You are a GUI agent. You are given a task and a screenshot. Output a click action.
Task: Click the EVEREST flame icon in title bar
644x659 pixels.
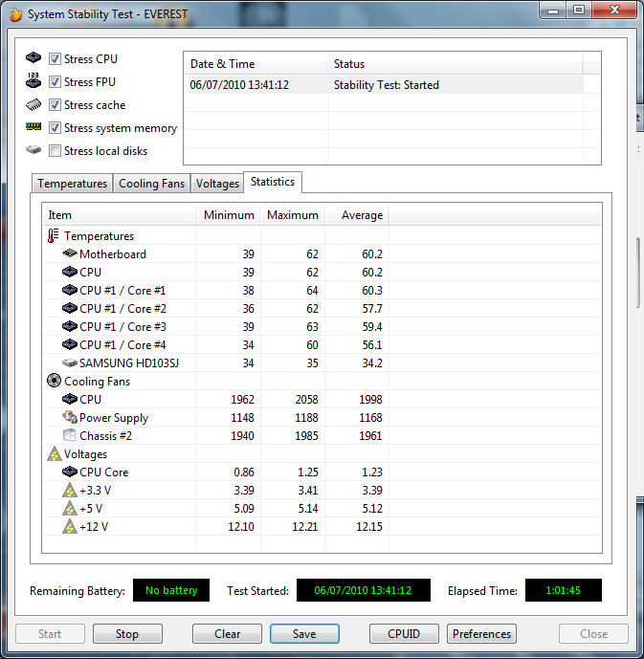click(x=14, y=14)
